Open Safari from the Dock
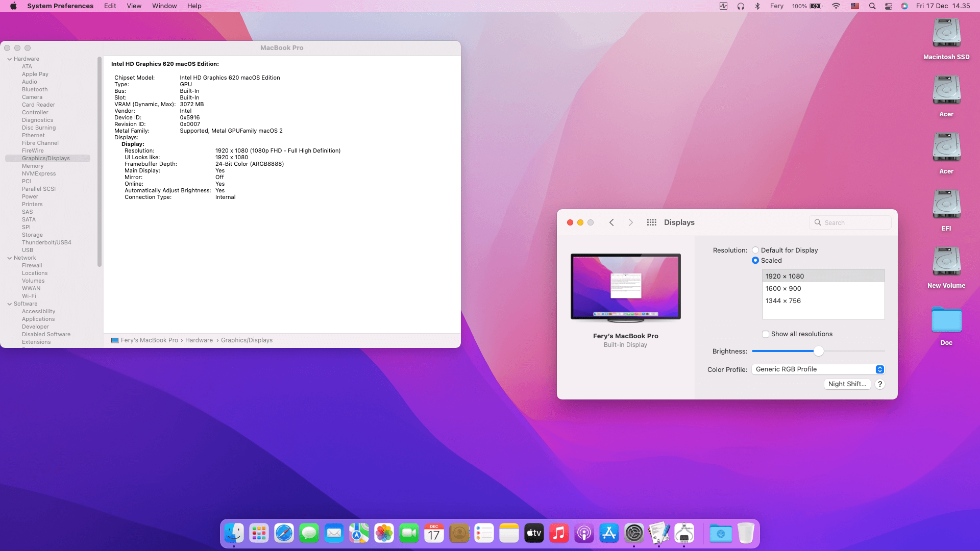The image size is (980, 551). [284, 533]
